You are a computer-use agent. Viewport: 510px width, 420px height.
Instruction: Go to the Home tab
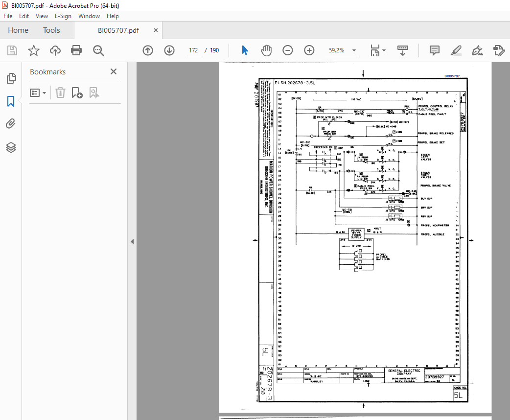tap(18, 30)
